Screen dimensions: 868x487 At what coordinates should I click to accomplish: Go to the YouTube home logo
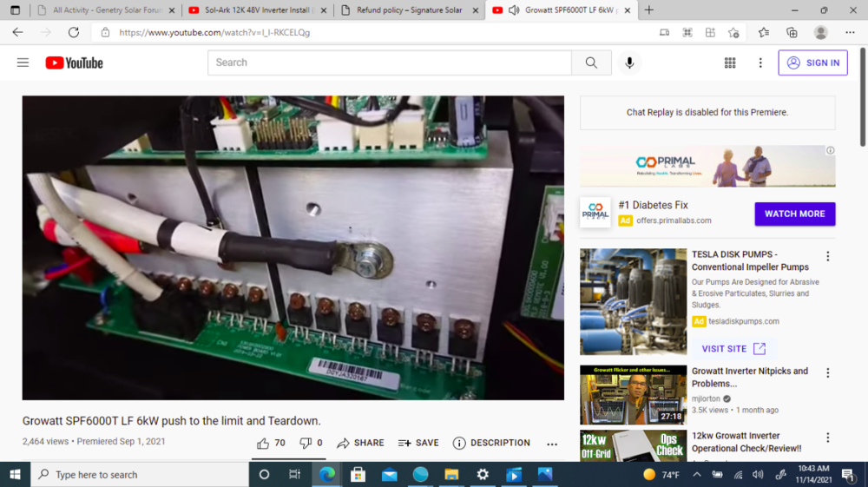(74, 63)
